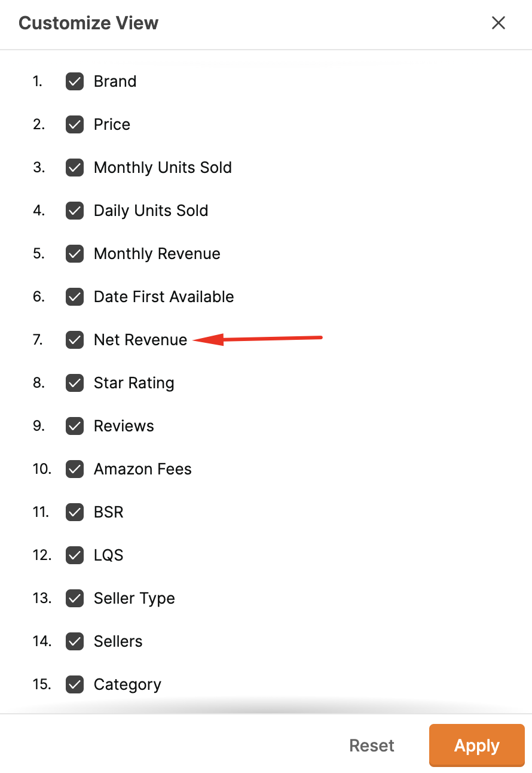The image size is (532, 773).
Task: Toggle the Monthly Revenue checkbox
Action: pos(75,254)
